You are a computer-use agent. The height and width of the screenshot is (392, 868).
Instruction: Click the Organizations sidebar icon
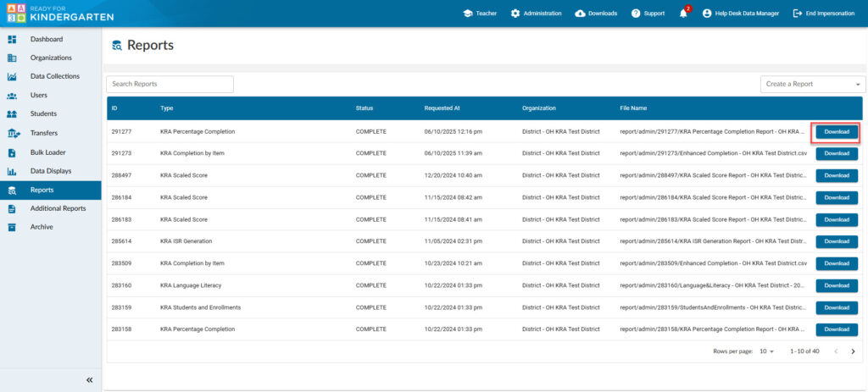(12, 58)
